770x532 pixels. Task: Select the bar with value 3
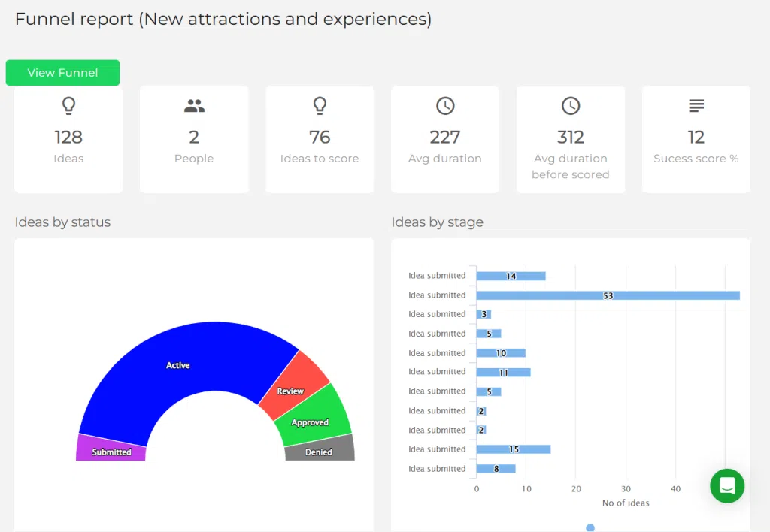484,314
